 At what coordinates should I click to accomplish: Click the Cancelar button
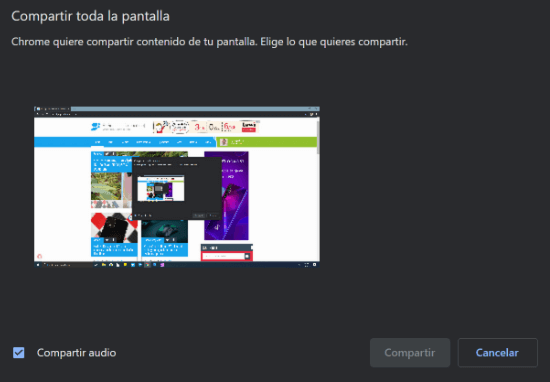tap(497, 353)
